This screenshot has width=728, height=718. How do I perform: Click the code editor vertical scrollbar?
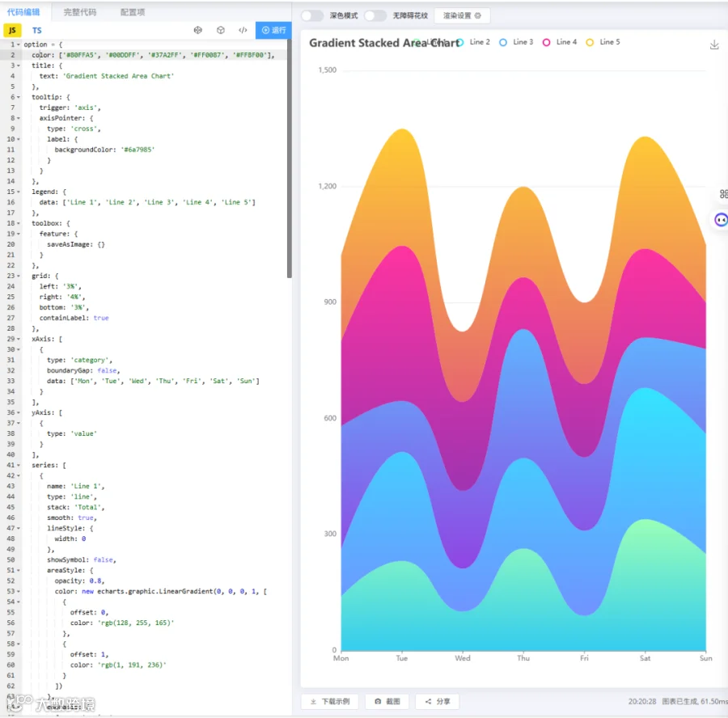(290, 158)
